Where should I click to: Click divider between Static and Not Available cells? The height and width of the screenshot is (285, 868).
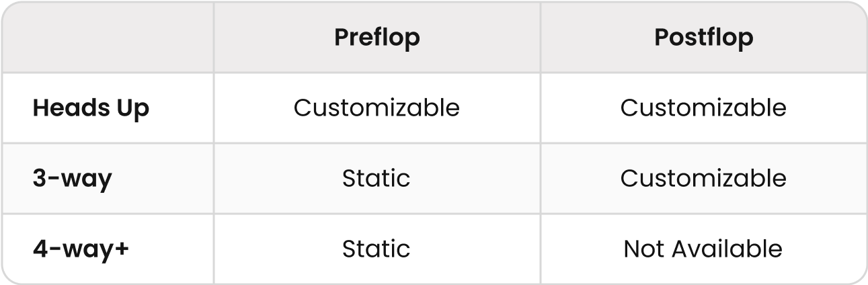(541, 249)
